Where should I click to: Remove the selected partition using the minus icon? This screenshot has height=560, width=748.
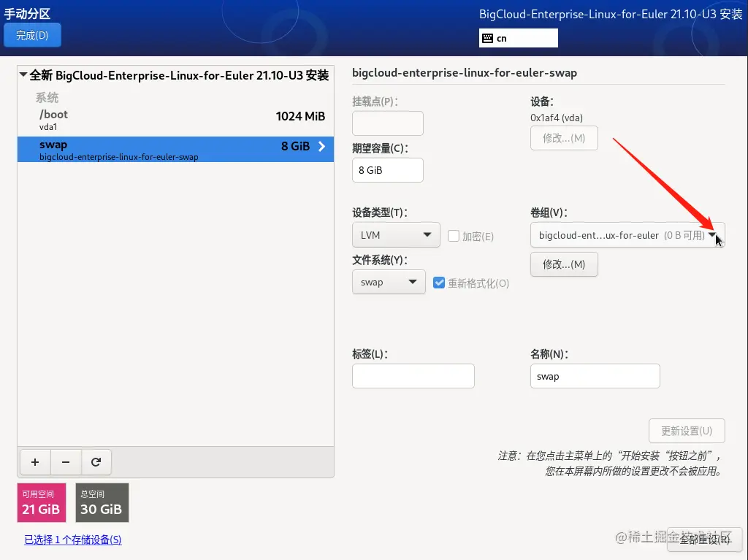(65, 462)
